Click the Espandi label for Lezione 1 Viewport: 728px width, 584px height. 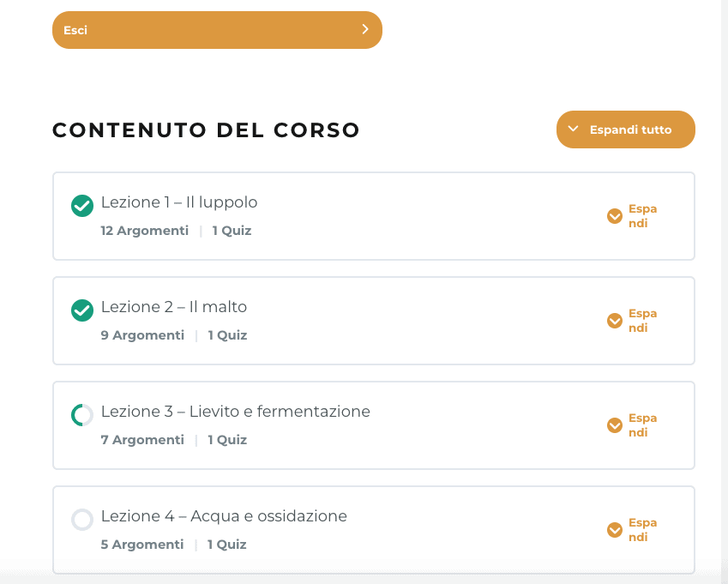[x=642, y=216]
